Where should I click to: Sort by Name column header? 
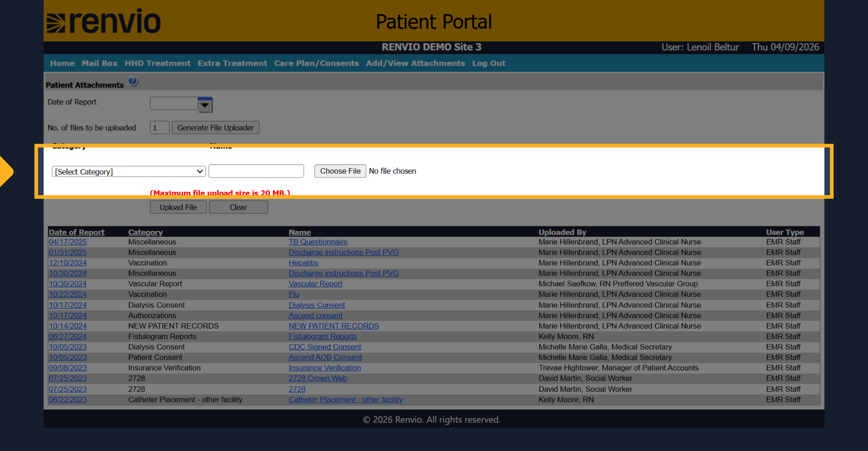(300, 232)
